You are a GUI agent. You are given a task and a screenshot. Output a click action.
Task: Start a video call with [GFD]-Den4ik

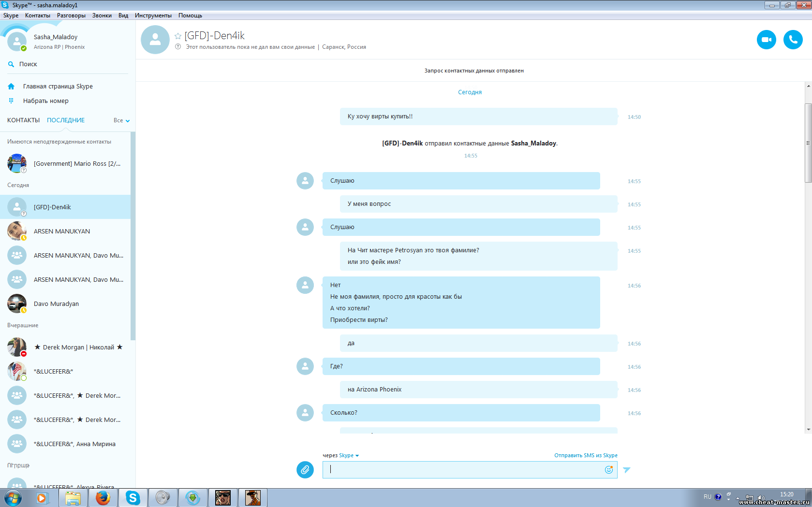(766, 40)
